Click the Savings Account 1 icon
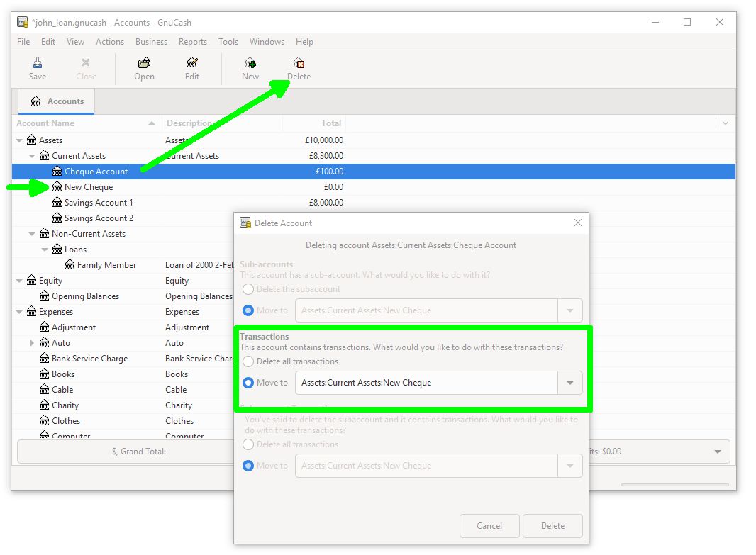Screen dimensions: 756x555 [57, 202]
